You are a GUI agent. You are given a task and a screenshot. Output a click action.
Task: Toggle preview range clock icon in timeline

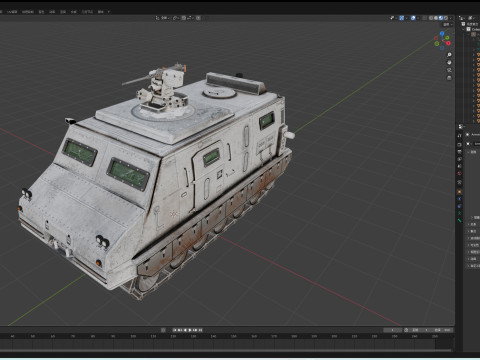pos(406,330)
